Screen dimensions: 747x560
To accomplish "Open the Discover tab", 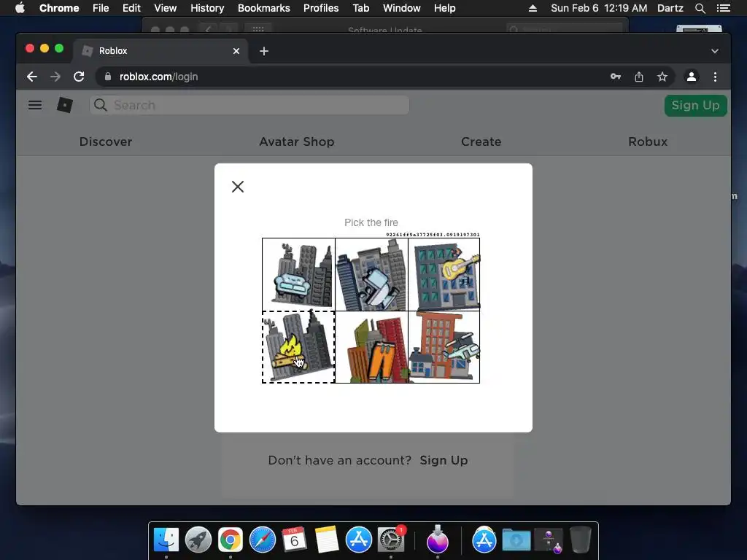I will point(106,142).
